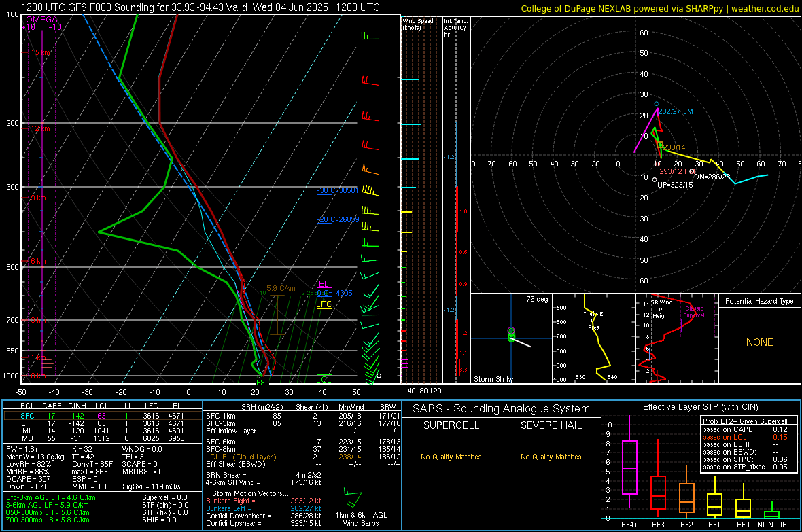
Task: Click the SFC-1km row in the SRH table
Action: pyautogui.click(x=303, y=416)
